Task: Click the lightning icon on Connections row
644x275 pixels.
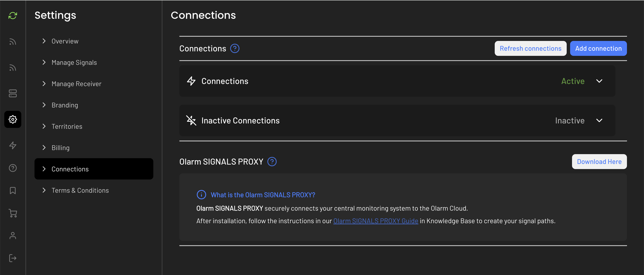Action: (191, 81)
